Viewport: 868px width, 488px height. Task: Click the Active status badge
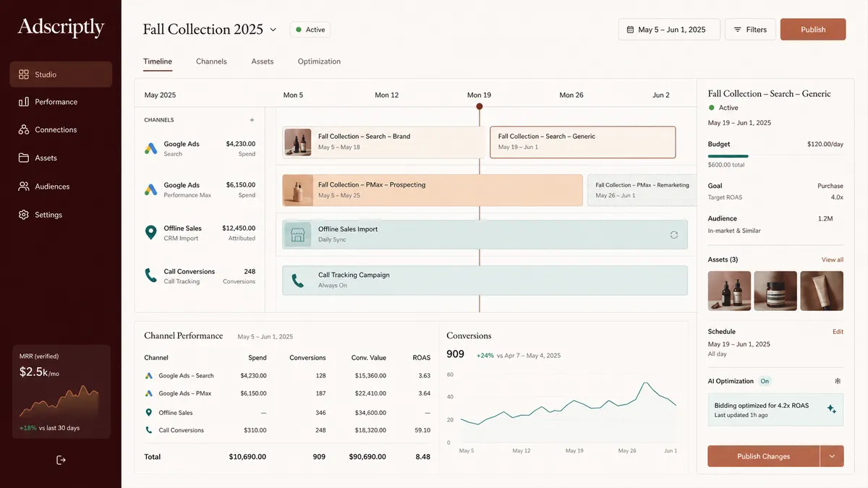310,30
